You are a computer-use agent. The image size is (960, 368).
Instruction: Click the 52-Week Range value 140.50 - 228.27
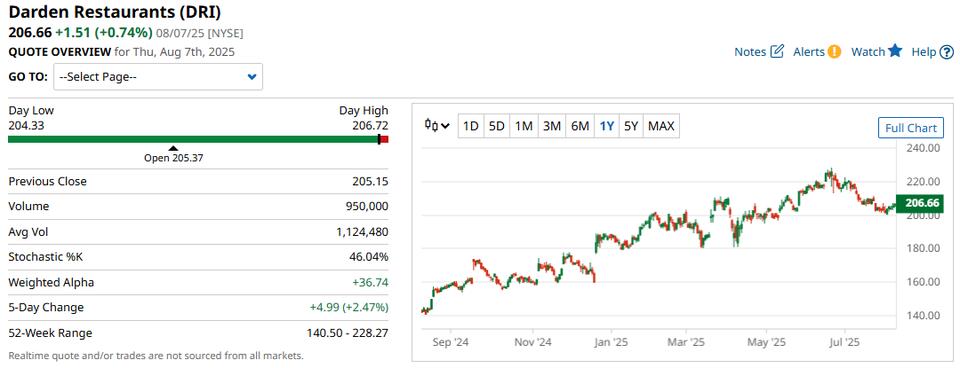pyautogui.click(x=347, y=333)
